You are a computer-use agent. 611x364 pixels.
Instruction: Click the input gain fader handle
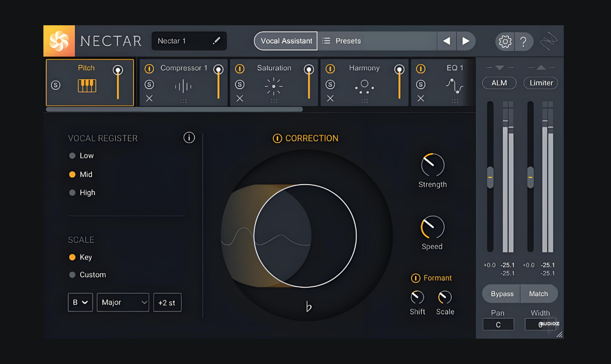[490, 177]
